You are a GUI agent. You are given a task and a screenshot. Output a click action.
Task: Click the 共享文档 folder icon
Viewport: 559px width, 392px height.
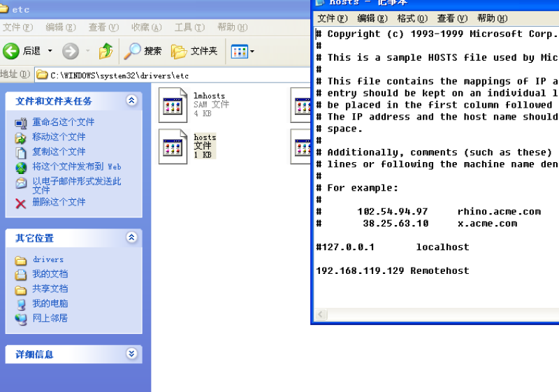pyautogui.click(x=21, y=290)
